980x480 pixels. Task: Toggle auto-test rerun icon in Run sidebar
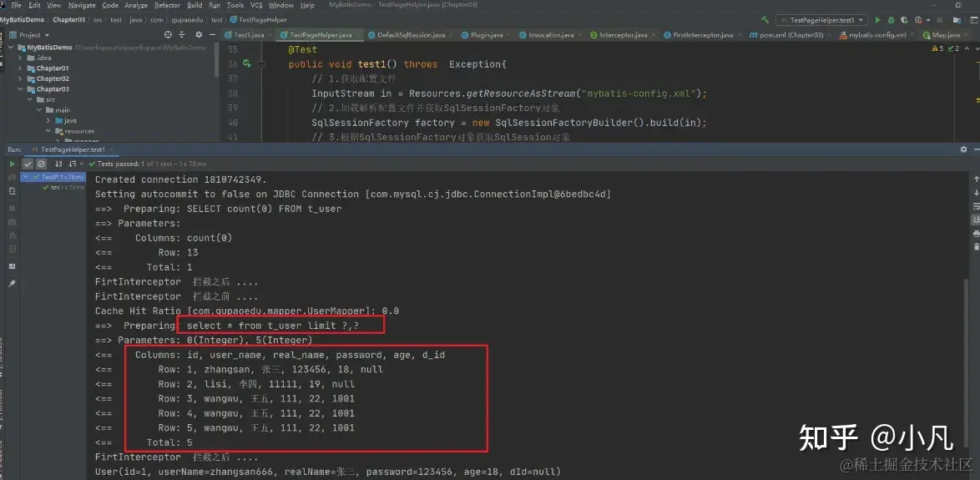tap(12, 192)
